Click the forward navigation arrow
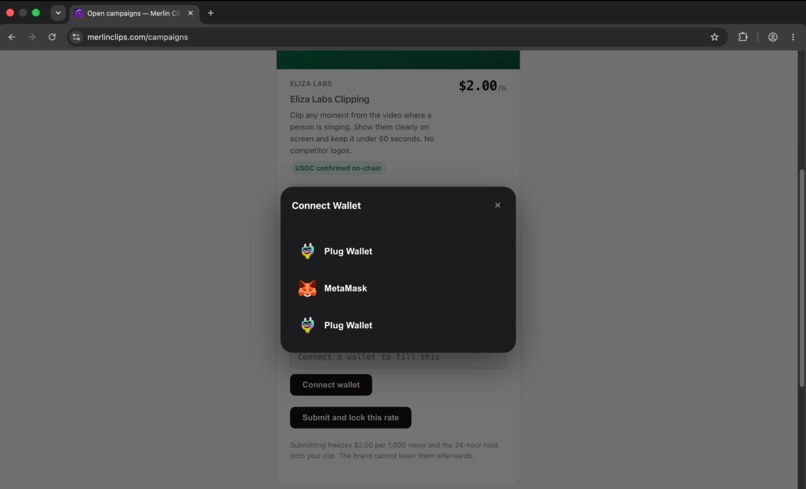 point(32,37)
